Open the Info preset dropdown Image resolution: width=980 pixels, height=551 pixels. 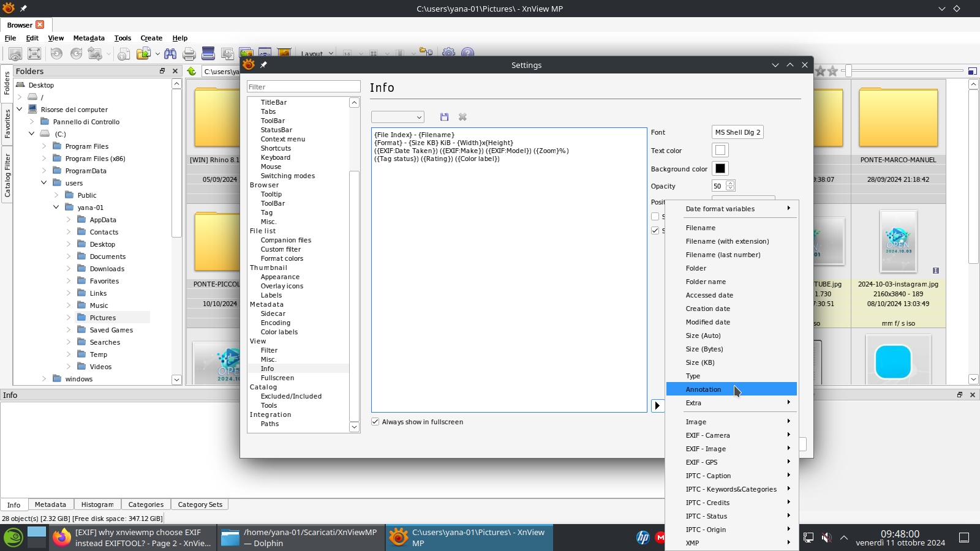398,117
